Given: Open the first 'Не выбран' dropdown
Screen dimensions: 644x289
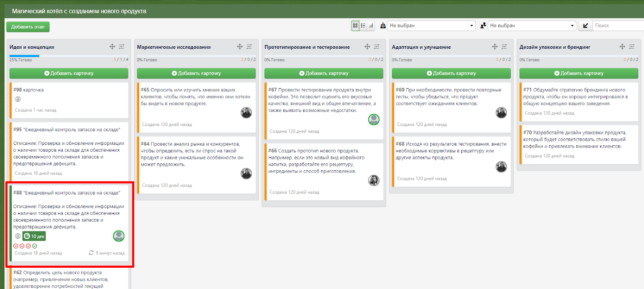Looking at the screenshot, I should 431,25.
